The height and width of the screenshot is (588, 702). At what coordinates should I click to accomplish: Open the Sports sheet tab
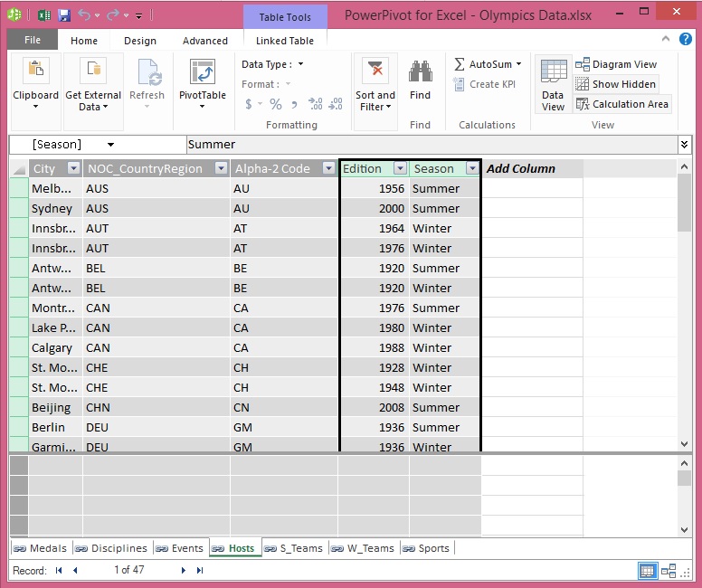point(427,548)
